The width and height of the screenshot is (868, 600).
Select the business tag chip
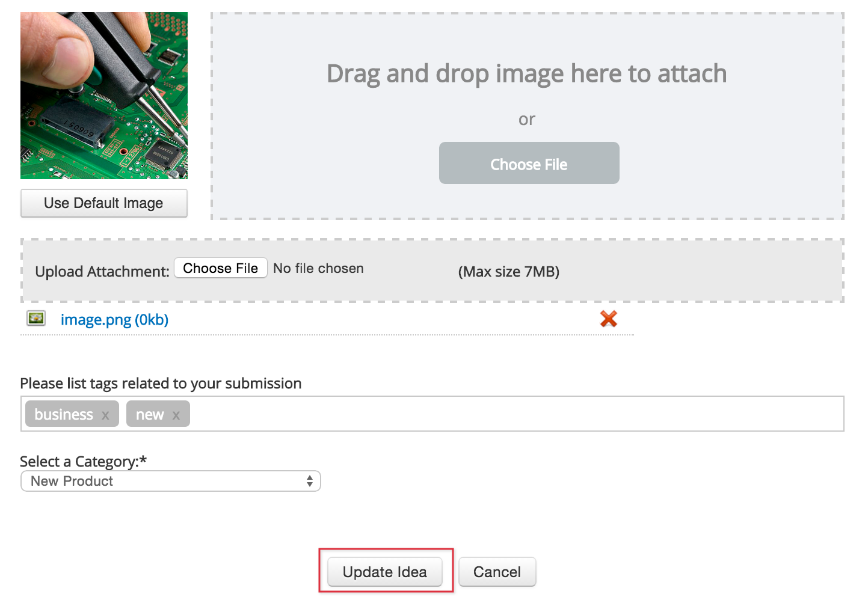(x=64, y=414)
